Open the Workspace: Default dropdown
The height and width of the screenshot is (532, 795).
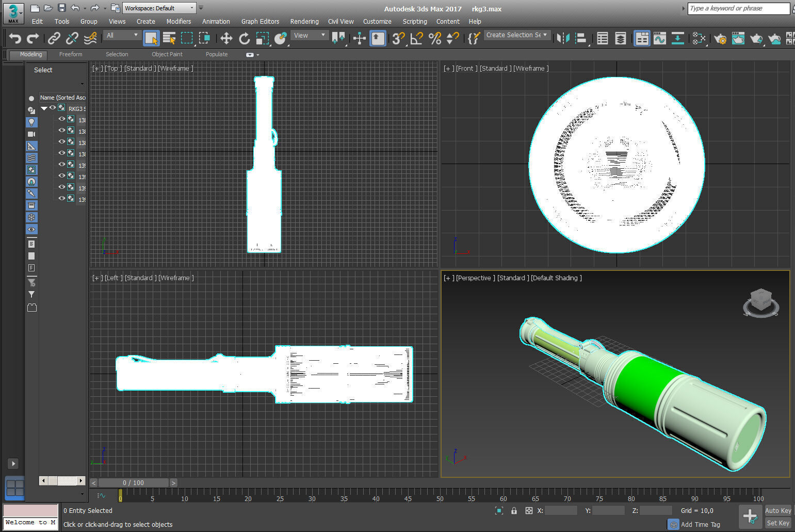click(160, 8)
